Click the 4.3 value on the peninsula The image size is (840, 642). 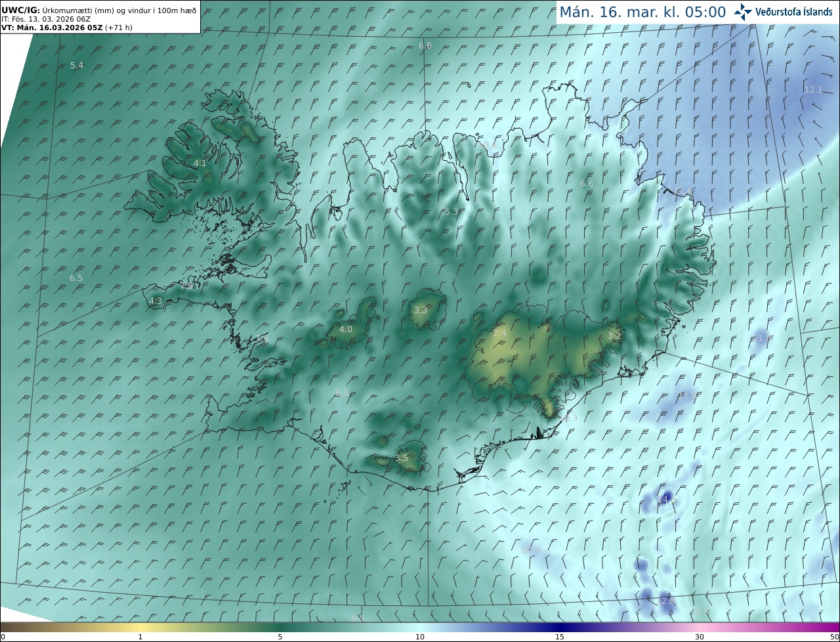click(x=156, y=301)
